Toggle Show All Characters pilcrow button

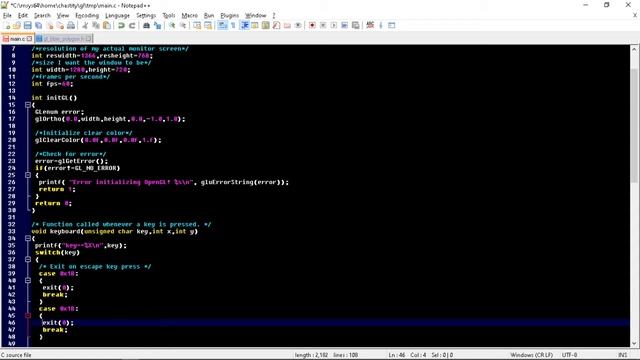(233, 25)
